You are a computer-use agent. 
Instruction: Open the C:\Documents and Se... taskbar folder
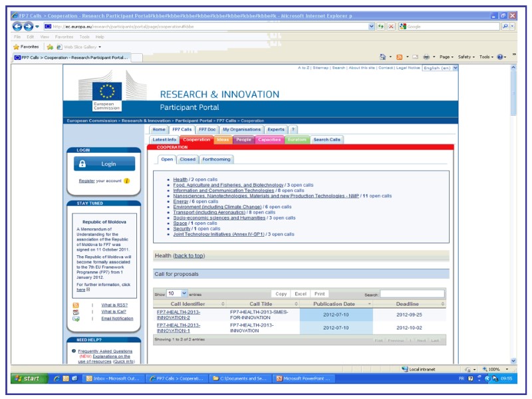point(240,378)
